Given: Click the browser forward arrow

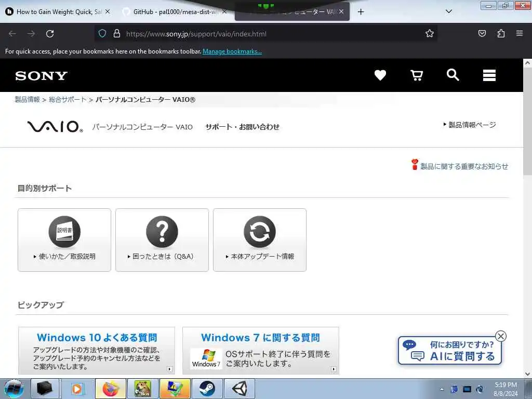Looking at the screenshot, I should point(31,34).
